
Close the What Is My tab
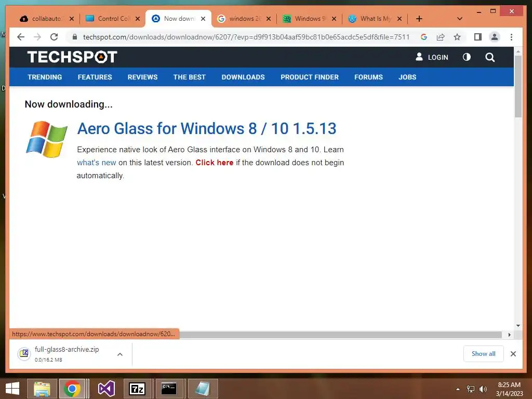(x=400, y=19)
